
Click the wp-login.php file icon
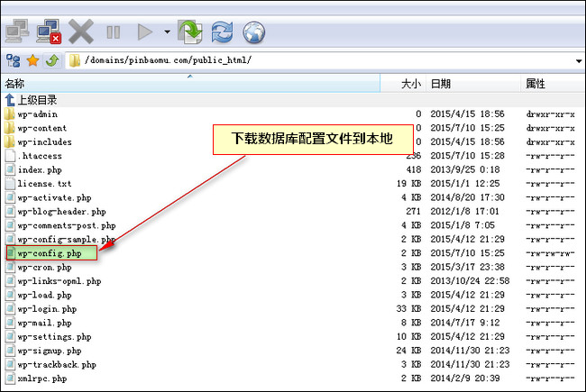pyautogui.click(x=11, y=309)
